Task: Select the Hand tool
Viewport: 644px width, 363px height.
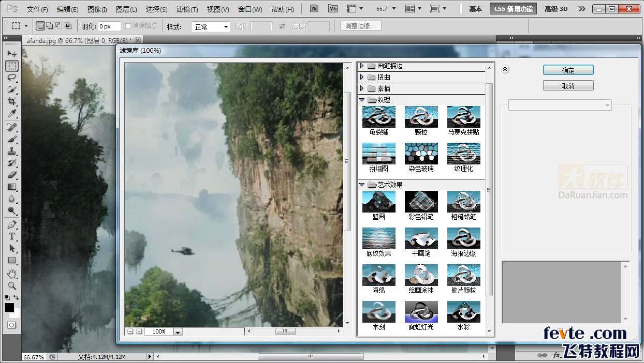Action: pos(12,274)
